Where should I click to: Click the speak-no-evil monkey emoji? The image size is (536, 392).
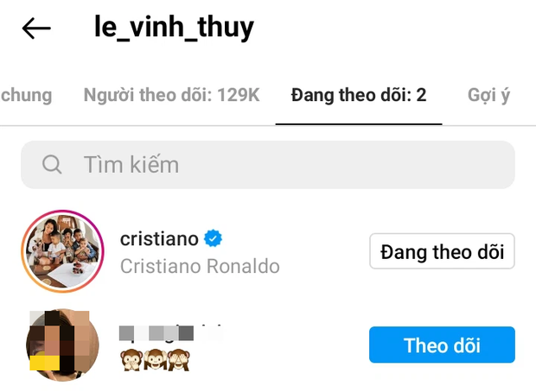[x=131, y=360]
